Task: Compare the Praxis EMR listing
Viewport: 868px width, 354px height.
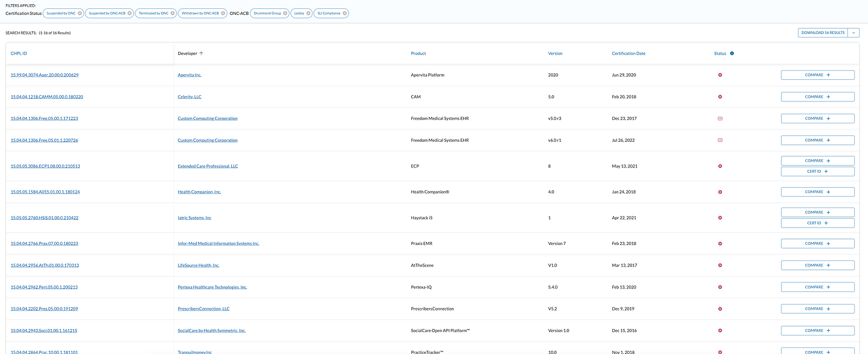Action: 817,244
